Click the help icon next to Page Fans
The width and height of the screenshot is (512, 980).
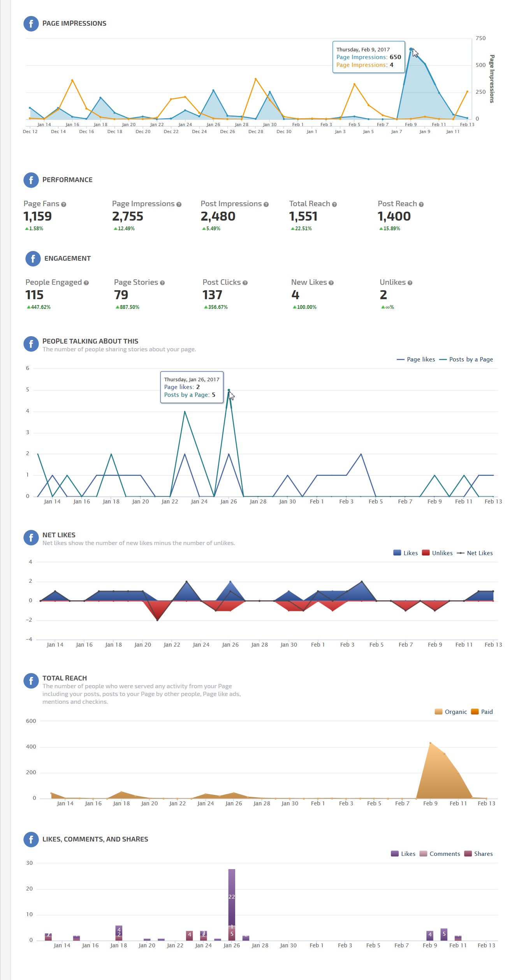(x=63, y=205)
